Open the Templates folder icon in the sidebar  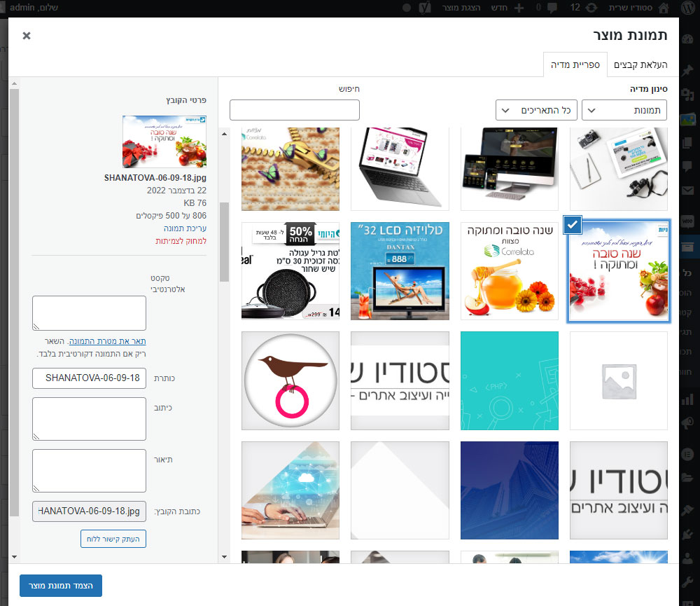[687, 478]
